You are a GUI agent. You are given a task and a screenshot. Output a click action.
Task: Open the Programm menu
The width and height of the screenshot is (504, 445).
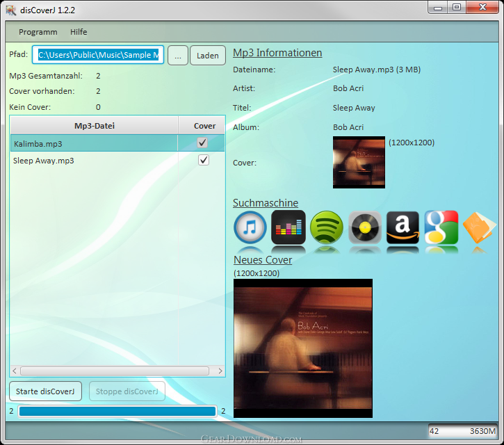point(38,32)
